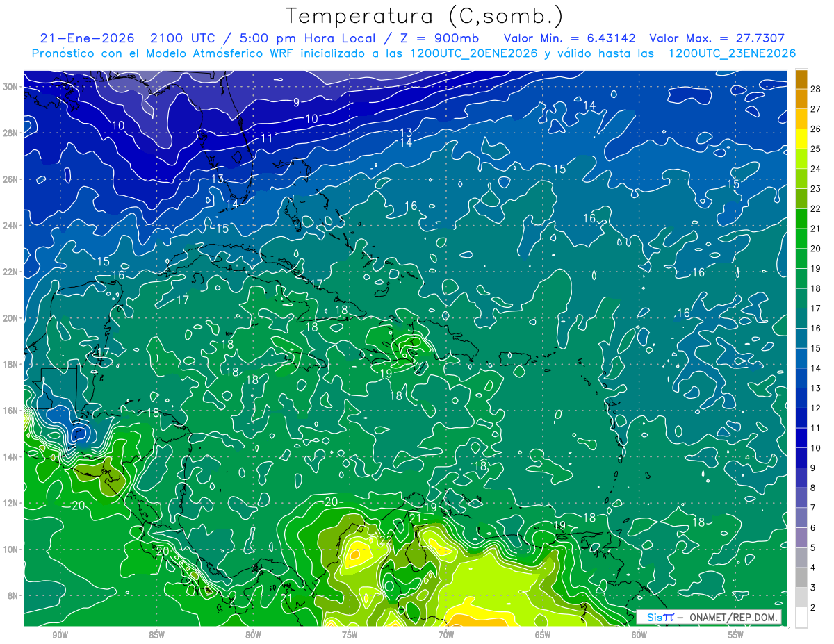The width and height of the screenshot is (834, 644).
Task: Click legend value "28"
Action: [816, 88]
